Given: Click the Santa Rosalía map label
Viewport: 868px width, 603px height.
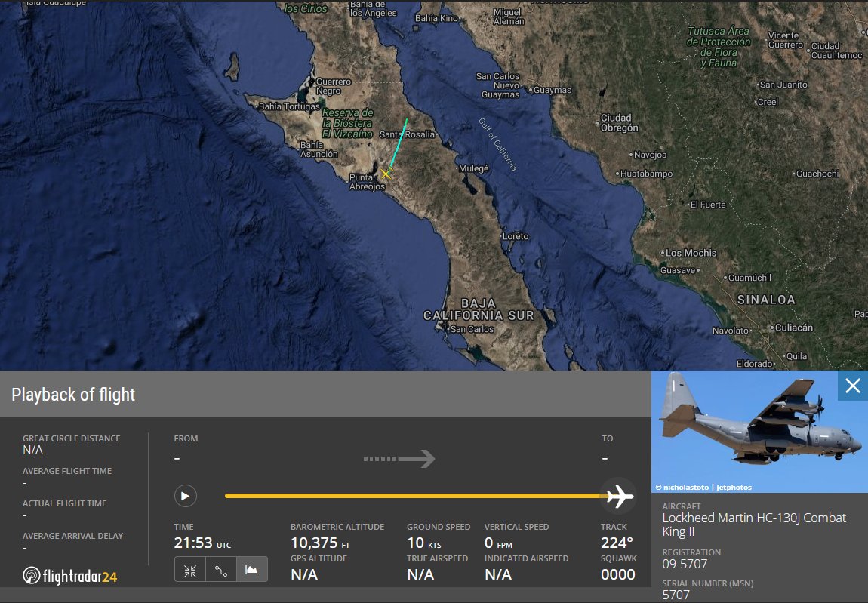Looking at the screenshot, I should tap(407, 134).
